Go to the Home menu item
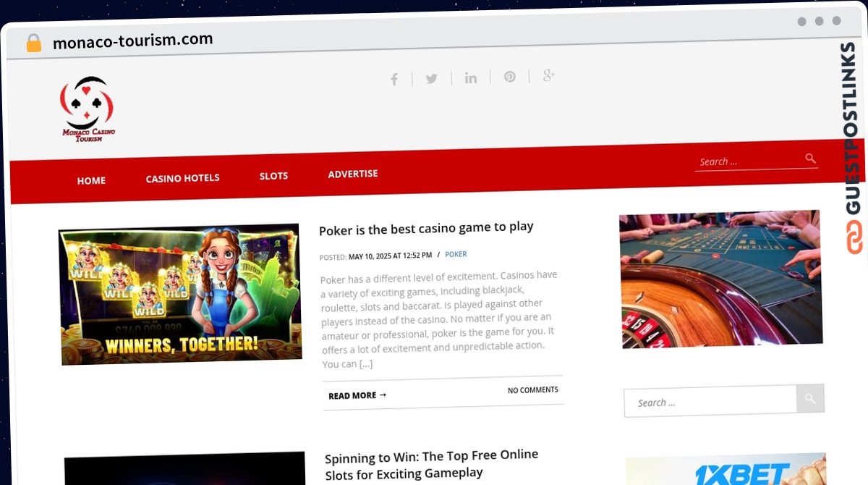868x485 pixels. 91,180
